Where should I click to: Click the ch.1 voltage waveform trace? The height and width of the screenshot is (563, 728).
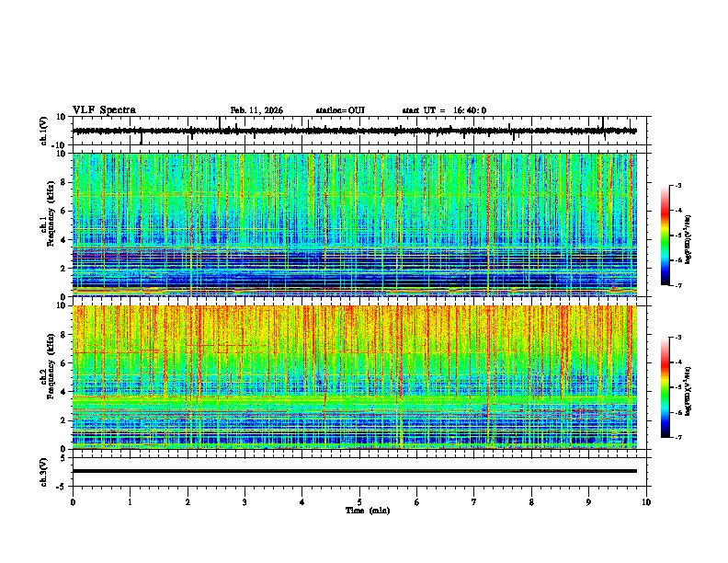(355, 131)
